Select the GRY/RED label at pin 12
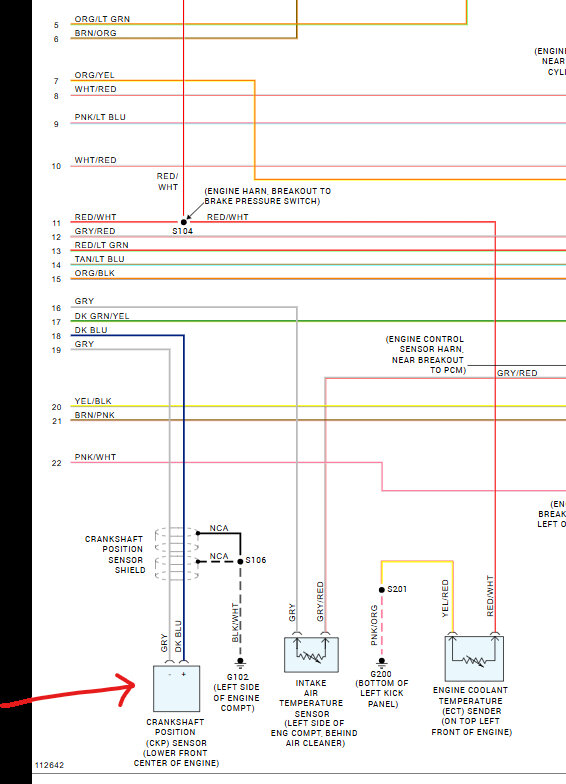Viewport: 566px width, 784px height. pos(95,231)
